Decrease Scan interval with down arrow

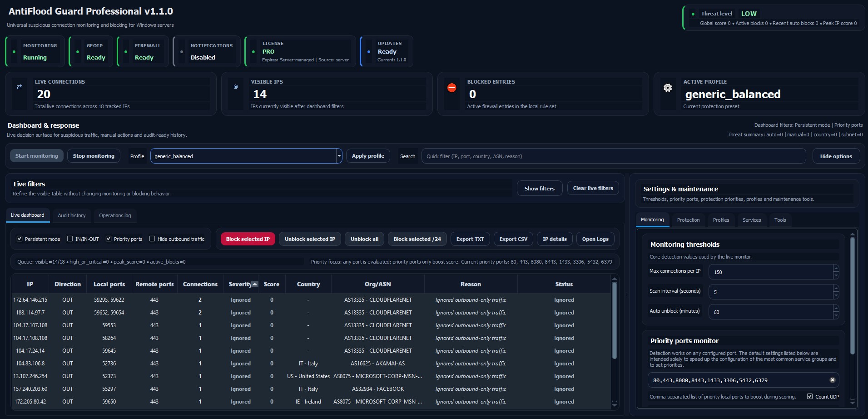click(836, 295)
